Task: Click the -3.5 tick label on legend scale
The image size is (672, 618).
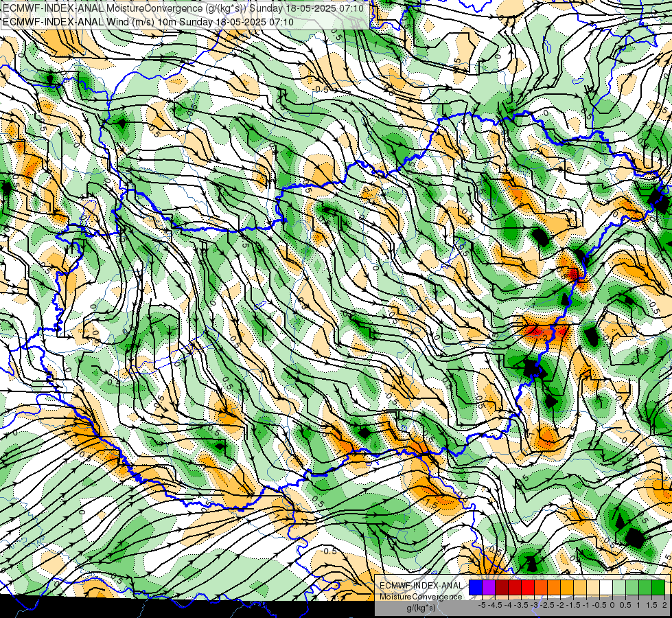Action: (x=521, y=605)
